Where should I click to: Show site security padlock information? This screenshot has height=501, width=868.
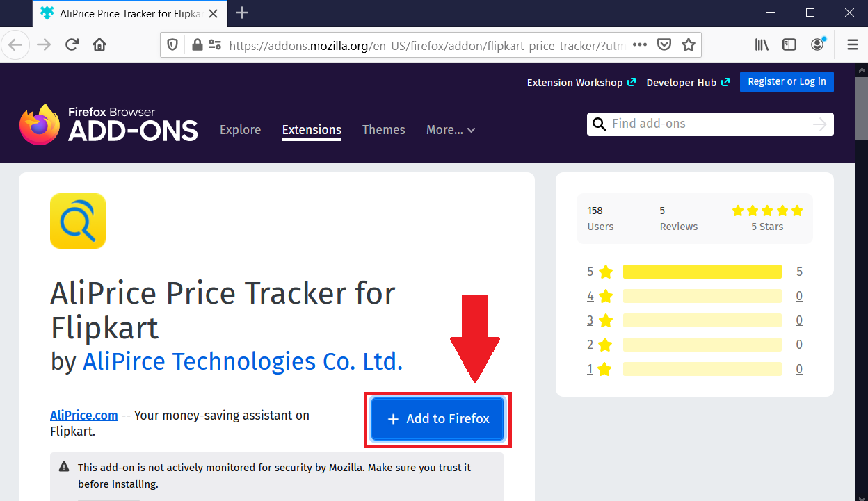tap(198, 45)
